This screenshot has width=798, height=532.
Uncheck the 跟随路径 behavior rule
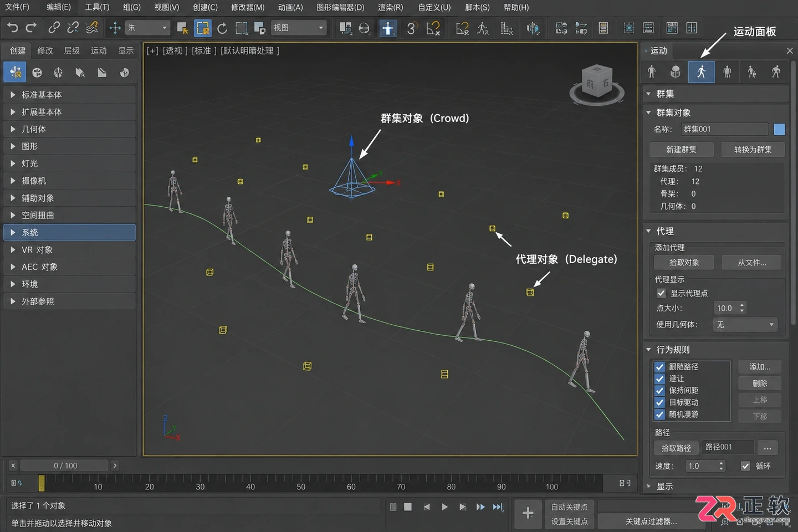pos(659,367)
